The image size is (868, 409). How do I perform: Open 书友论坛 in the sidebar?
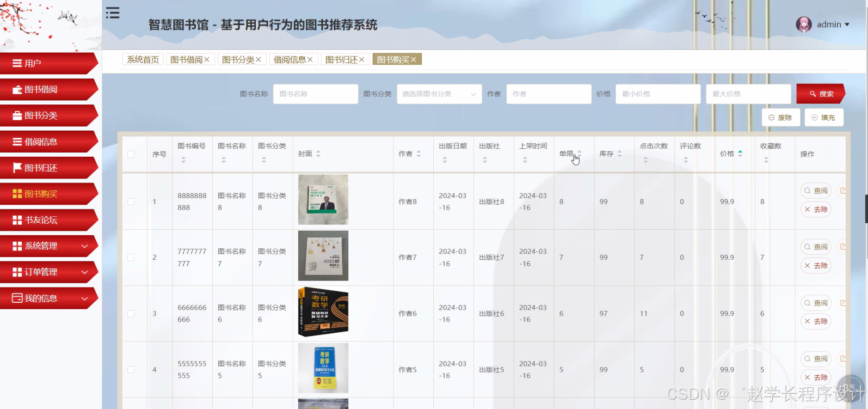coord(49,220)
